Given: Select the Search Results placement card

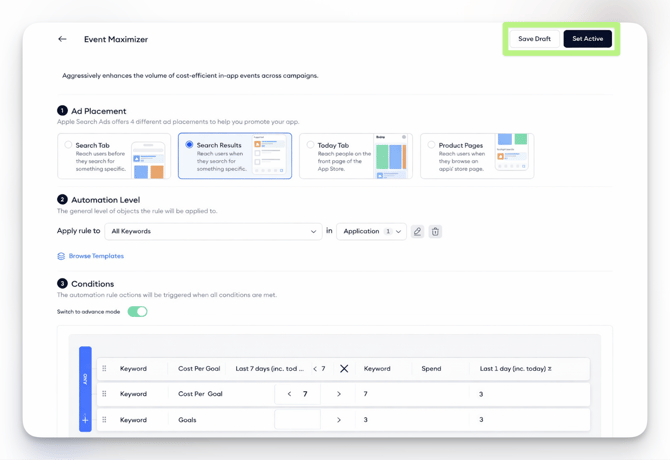Looking at the screenshot, I should pos(235,156).
